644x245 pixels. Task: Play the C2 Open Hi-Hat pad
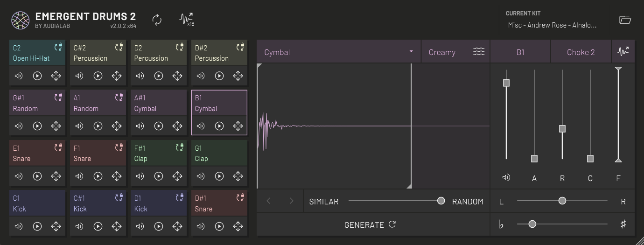point(37,76)
